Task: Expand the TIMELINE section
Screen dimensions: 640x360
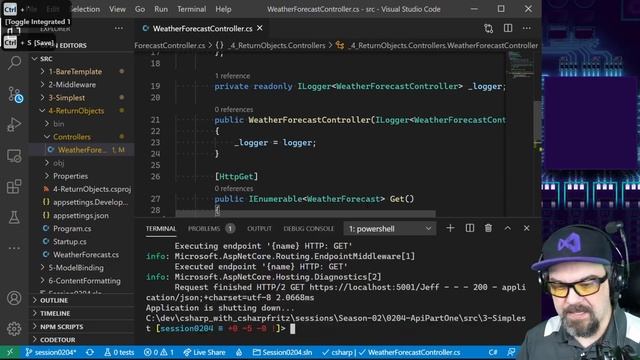Action: 55,313
